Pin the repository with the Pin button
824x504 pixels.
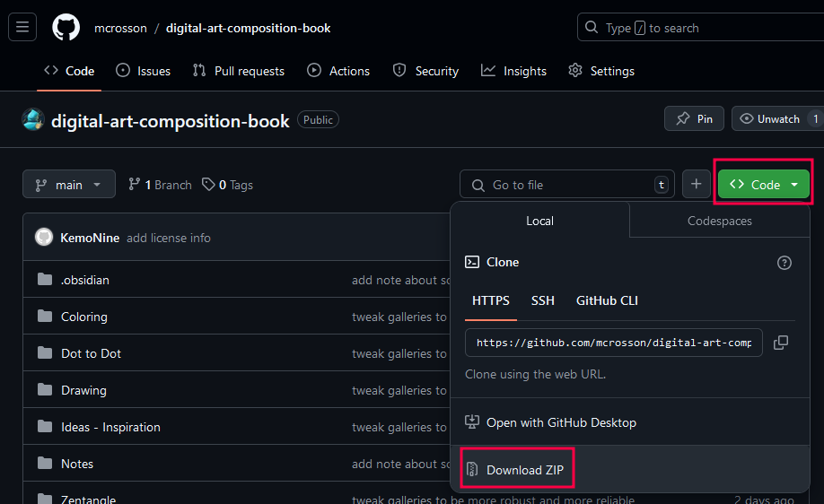coord(694,118)
